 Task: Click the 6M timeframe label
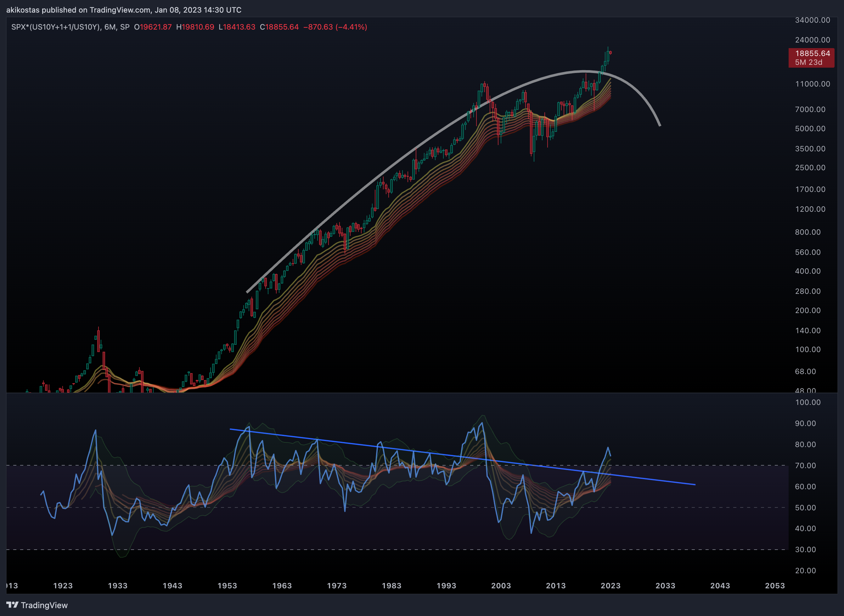110,27
